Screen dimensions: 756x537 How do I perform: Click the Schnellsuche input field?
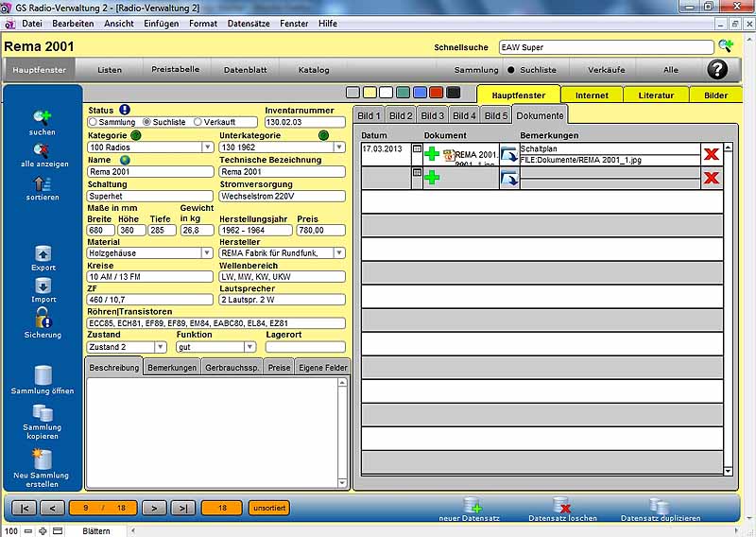(606, 46)
